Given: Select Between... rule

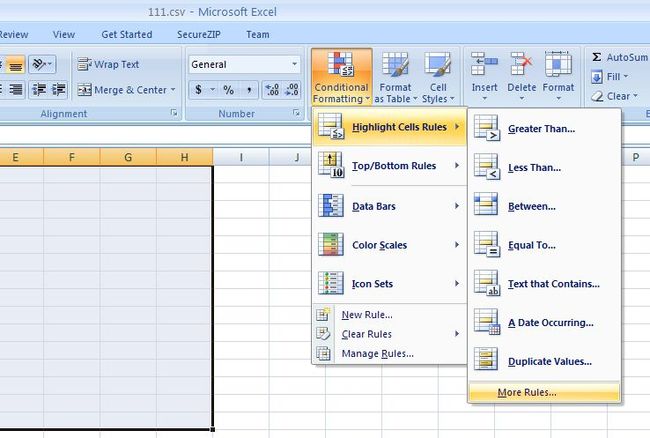Looking at the screenshot, I should pyautogui.click(x=544, y=206).
